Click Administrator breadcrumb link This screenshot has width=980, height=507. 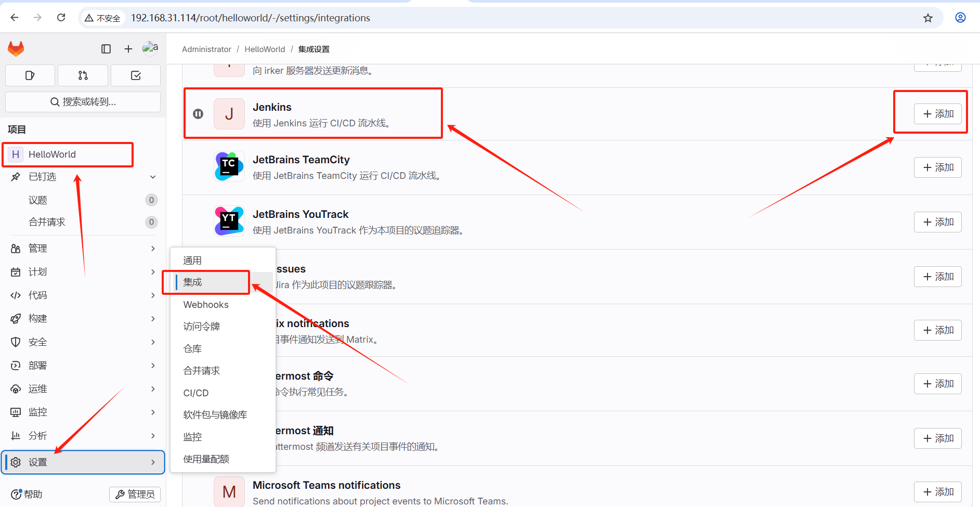(x=206, y=49)
